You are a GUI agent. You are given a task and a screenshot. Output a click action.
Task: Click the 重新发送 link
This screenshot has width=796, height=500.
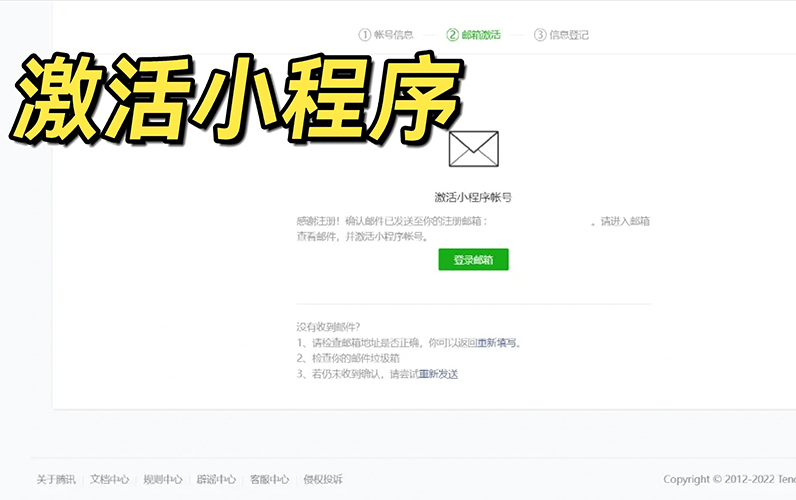point(438,374)
